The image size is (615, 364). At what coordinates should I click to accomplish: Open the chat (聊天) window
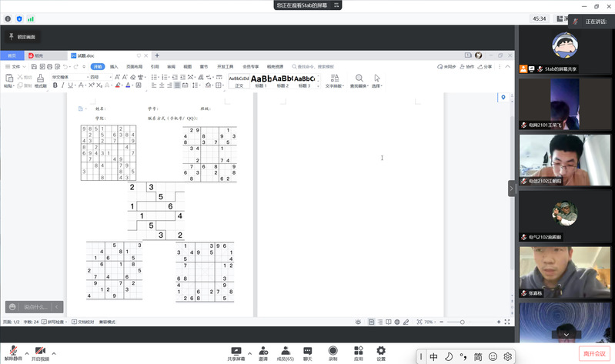coord(308,351)
